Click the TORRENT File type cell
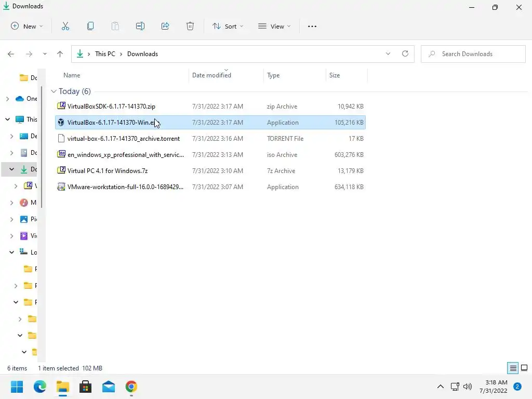The image size is (532, 399). tap(285, 138)
